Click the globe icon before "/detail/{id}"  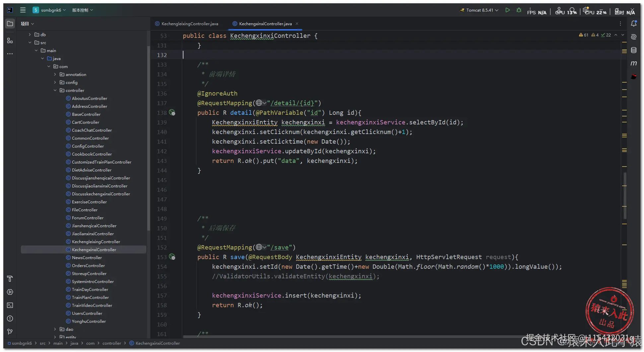pos(259,103)
